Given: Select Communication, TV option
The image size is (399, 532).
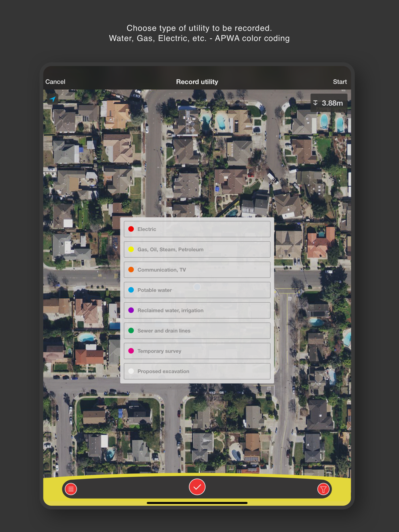Looking at the screenshot, I should [x=197, y=270].
